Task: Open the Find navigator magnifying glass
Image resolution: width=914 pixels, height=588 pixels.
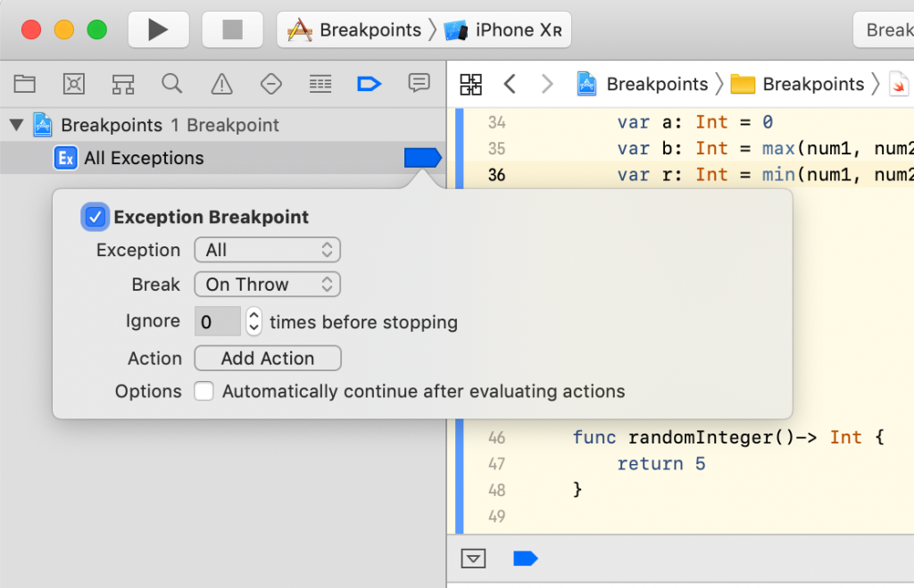Action: tap(171, 83)
